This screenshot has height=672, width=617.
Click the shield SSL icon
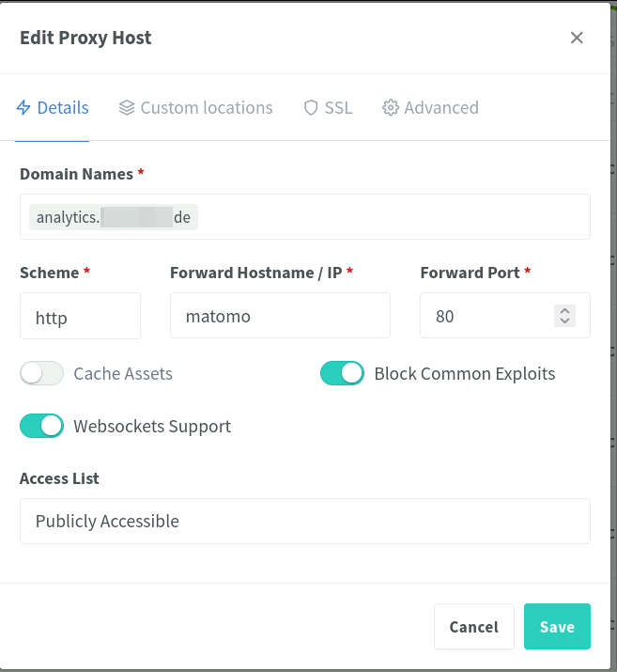(x=311, y=107)
